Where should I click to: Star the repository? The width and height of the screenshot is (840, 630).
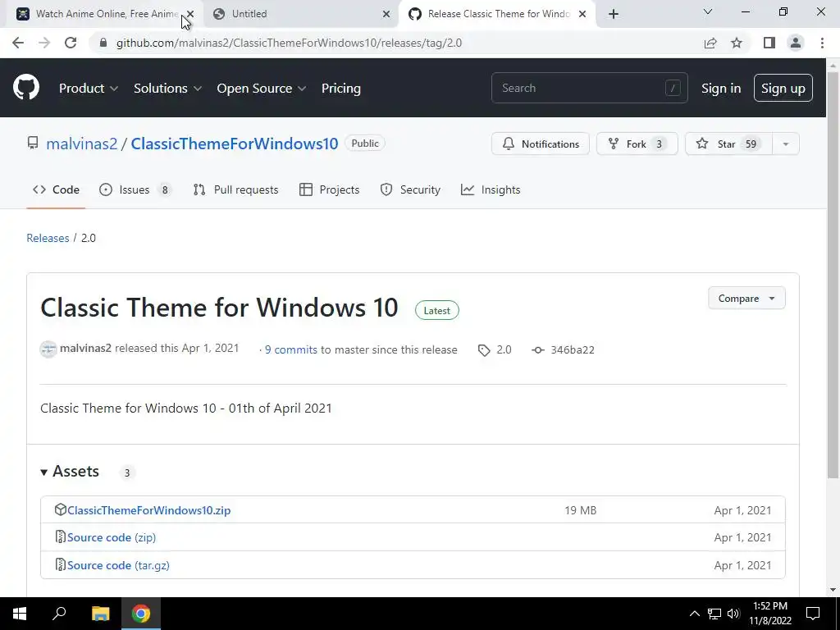click(x=728, y=144)
